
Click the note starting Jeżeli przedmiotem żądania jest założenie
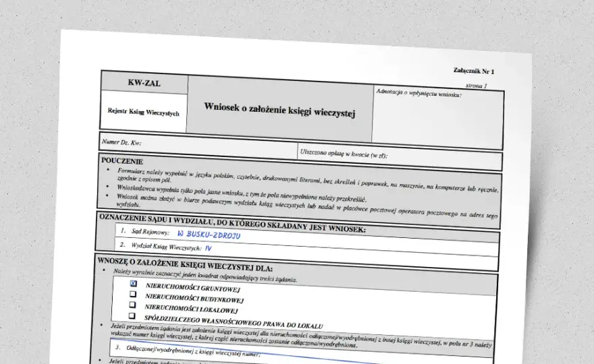click(x=301, y=336)
